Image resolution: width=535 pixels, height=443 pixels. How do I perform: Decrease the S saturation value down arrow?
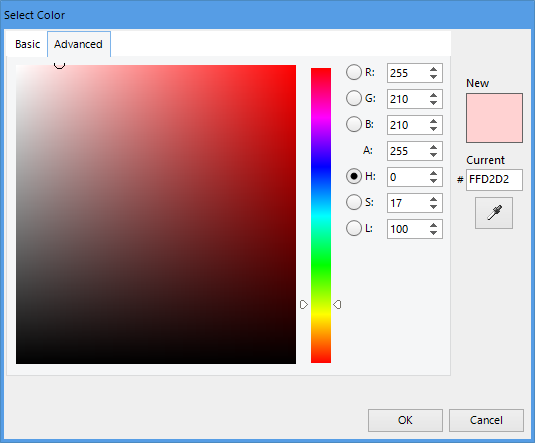tap(433, 207)
